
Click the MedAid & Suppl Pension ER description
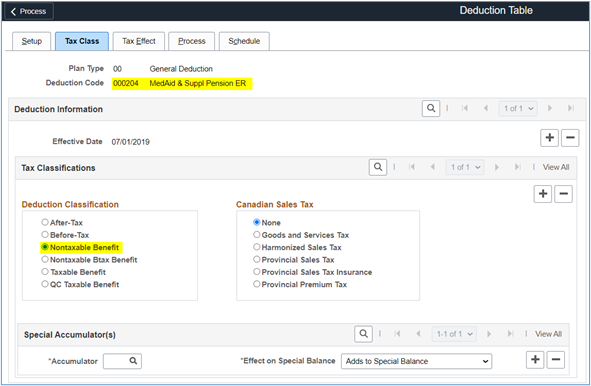pyautogui.click(x=198, y=83)
